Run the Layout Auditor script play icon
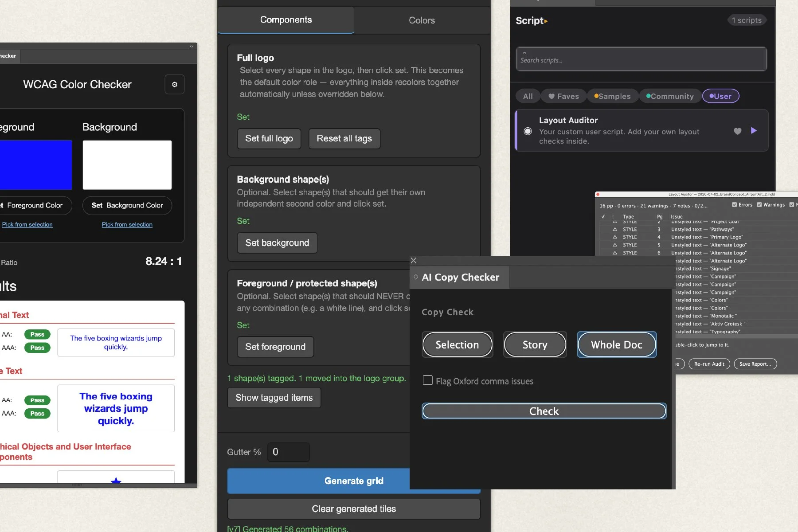The width and height of the screenshot is (798, 532). pos(754,131)
